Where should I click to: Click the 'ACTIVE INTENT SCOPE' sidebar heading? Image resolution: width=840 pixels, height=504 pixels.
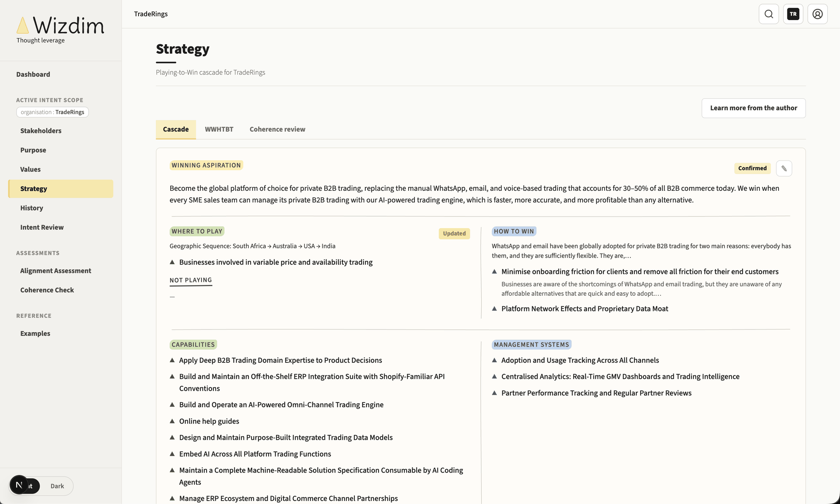click(49, 100)
